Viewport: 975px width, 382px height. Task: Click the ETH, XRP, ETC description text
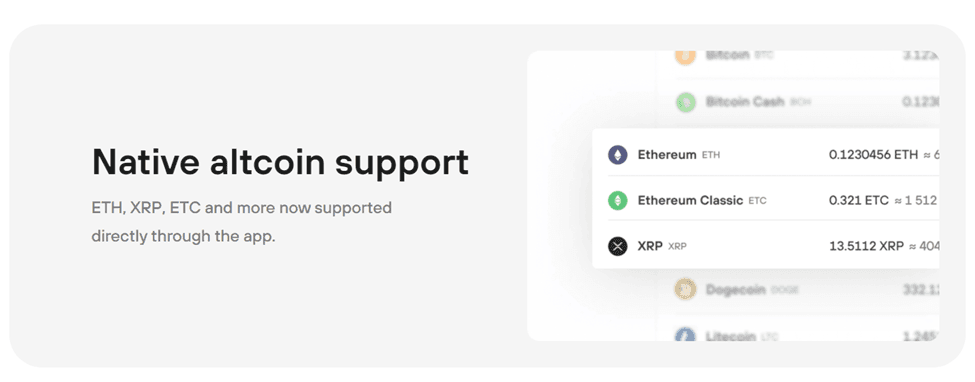[242, 222]
